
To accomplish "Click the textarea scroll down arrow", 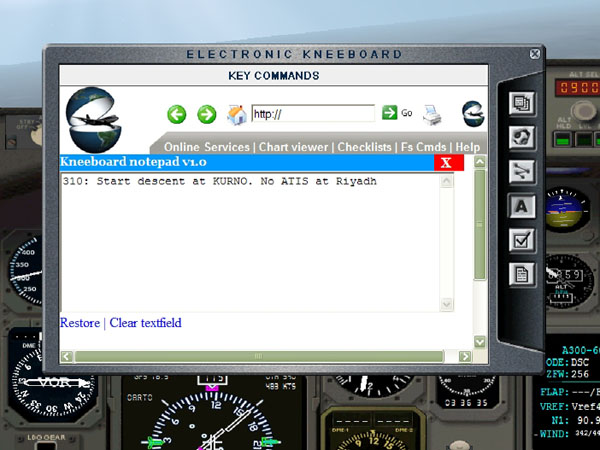I will (x=447, y=304).
